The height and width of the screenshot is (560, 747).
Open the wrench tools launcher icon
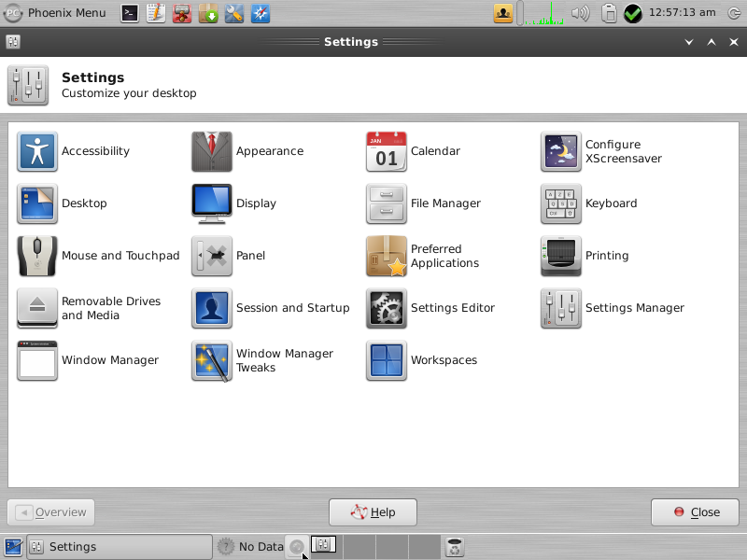pyautogui.click(x=234, y=13)
